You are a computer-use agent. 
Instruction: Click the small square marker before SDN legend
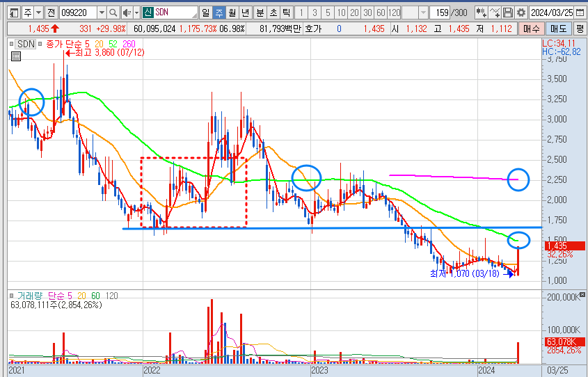12,44
